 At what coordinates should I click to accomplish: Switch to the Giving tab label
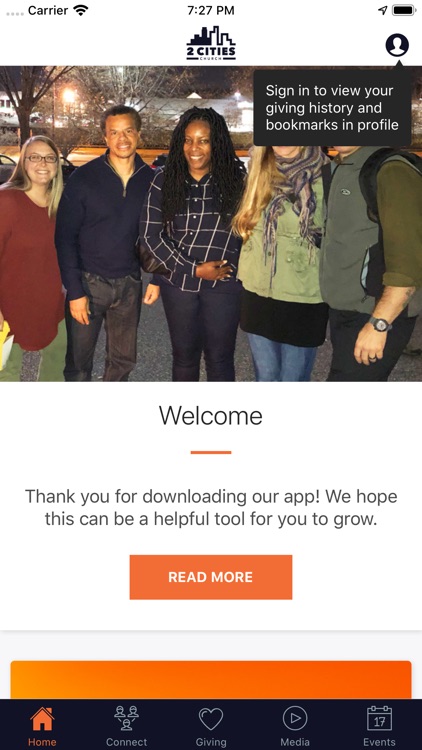pos(211,742)
